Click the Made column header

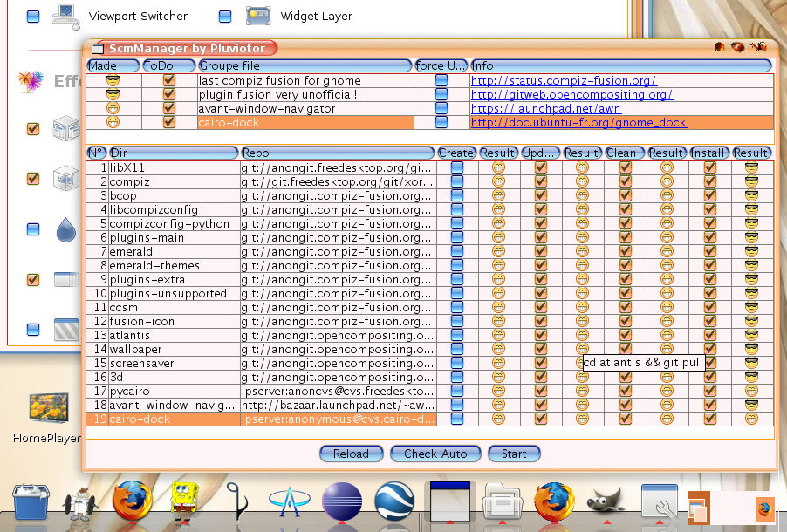113,65
